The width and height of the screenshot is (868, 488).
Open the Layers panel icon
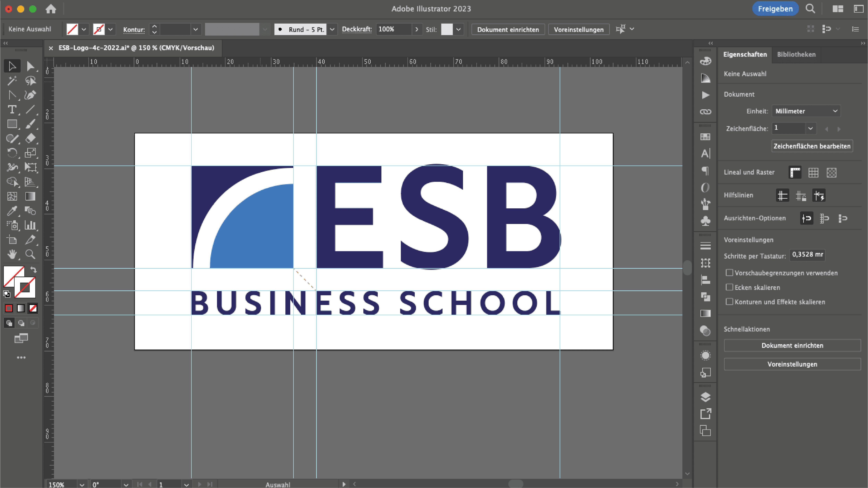coord(705,397)
